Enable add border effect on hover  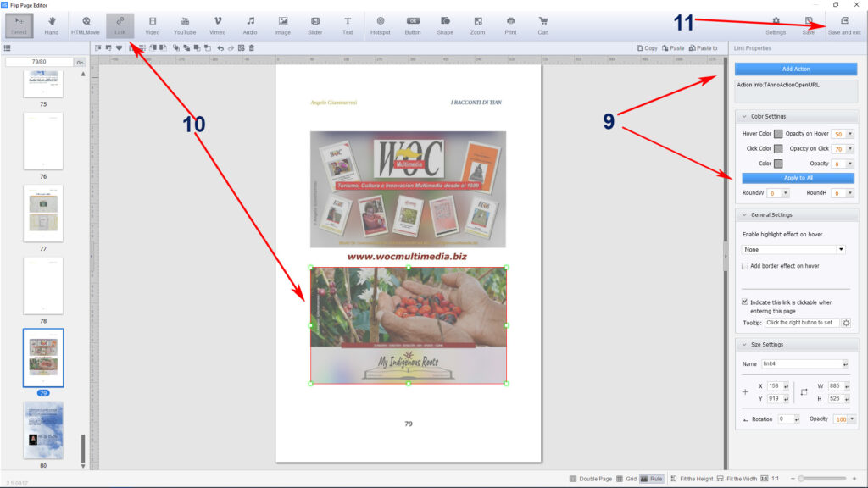point(745,266)
